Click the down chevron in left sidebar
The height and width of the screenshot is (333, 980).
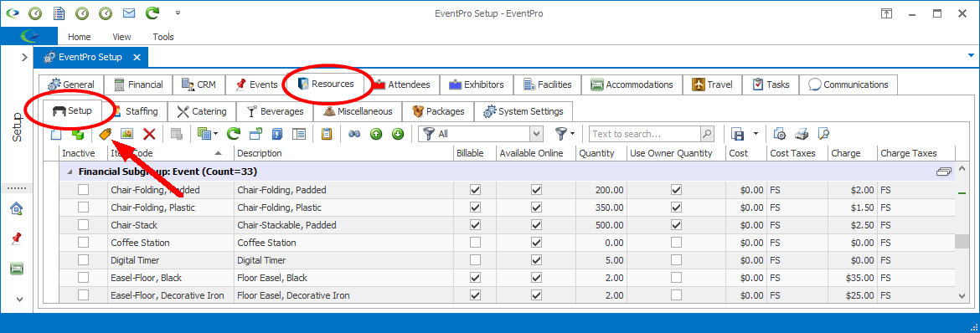coord(19,300)
